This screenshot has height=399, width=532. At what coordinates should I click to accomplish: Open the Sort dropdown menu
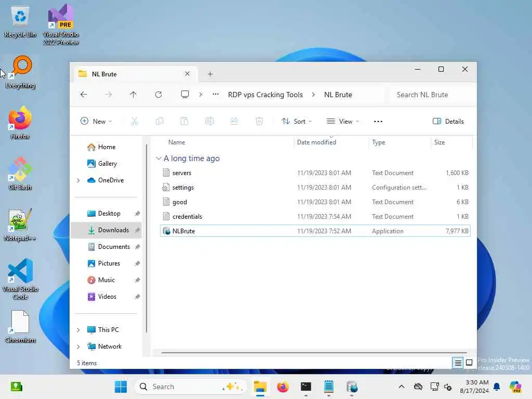(297, 122)
